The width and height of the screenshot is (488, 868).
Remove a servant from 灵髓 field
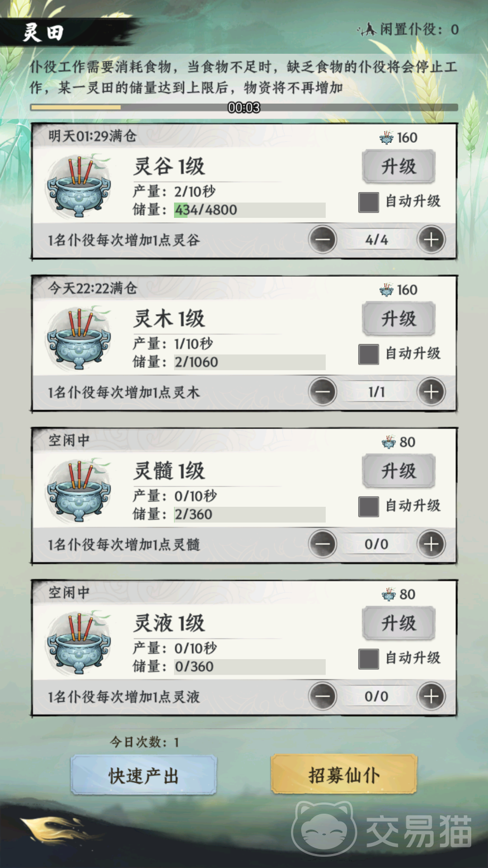click(323, 544)
